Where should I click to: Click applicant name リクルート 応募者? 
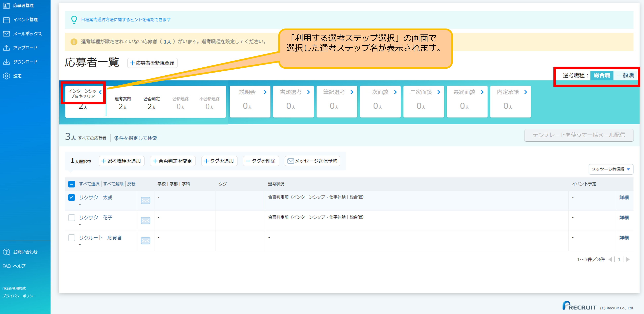click(100, 237)
